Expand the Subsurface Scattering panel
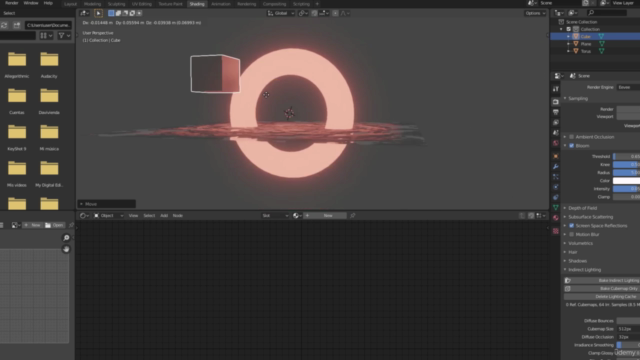This screenshot has height=360, width=640. pyautogui.click(x=589, y=217)
